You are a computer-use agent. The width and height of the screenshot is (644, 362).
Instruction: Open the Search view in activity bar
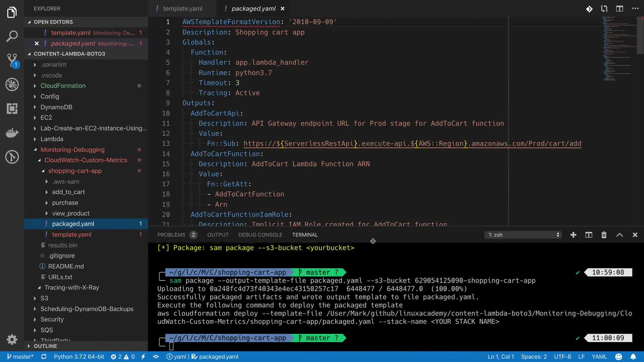(12, 36)
